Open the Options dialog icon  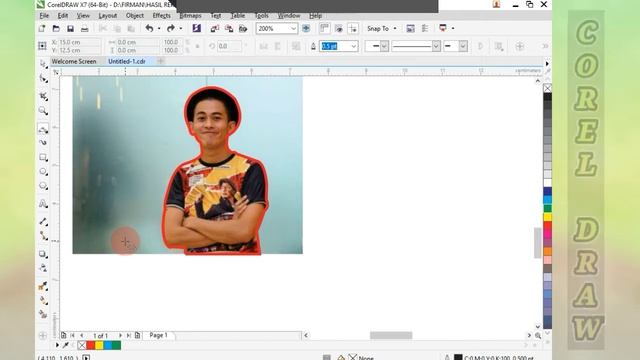(x=425, y=28)
